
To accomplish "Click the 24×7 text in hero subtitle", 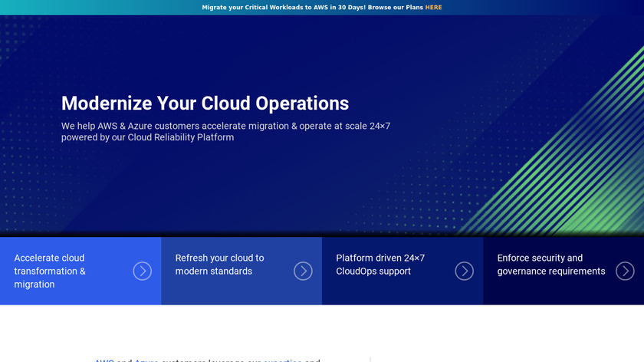I will [379, 126].
